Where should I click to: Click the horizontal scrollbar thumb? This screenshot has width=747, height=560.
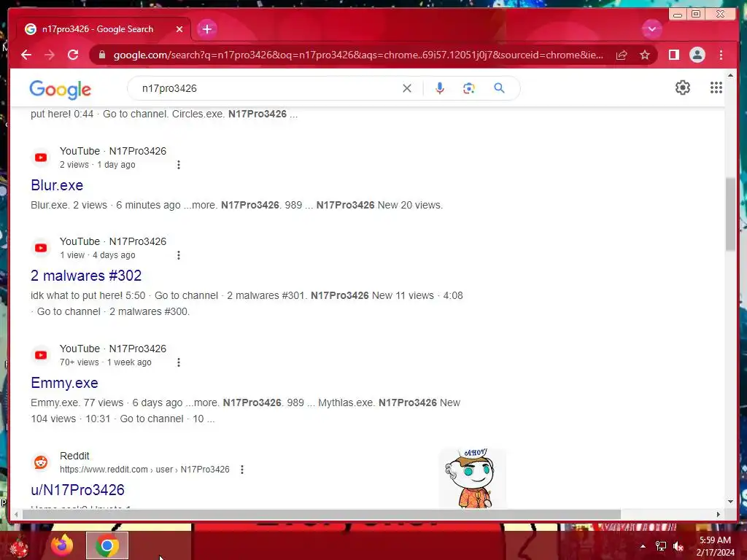[x=322, y=514]
